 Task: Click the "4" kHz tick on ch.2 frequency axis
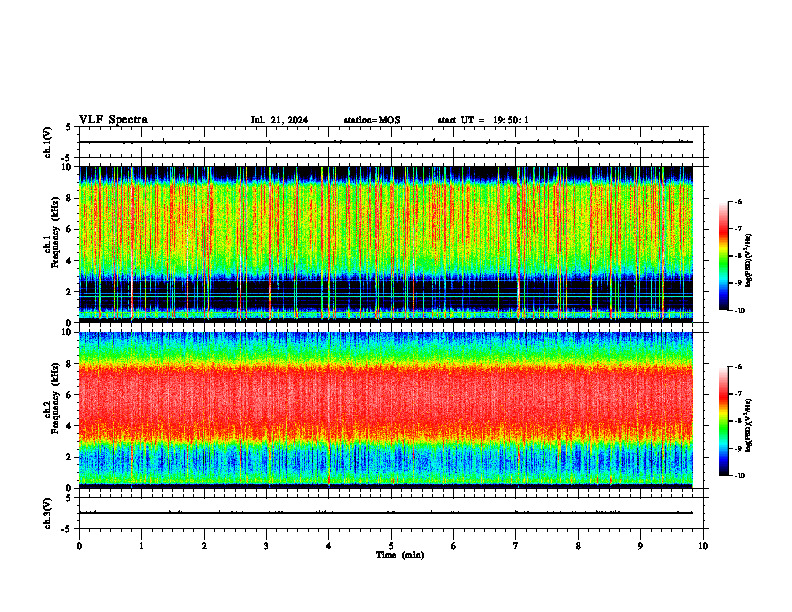(x=69, y=426)
